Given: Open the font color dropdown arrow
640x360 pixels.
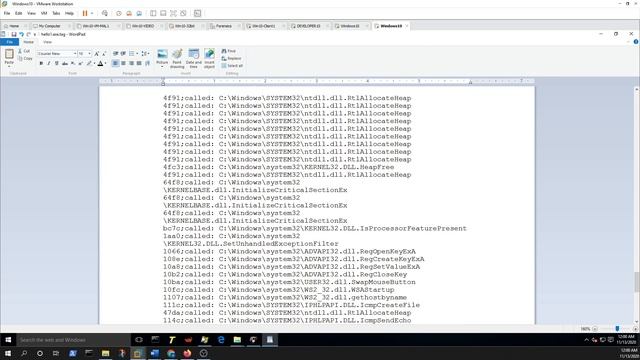Looking at the screenshot, I should click(x=105, y=63).
